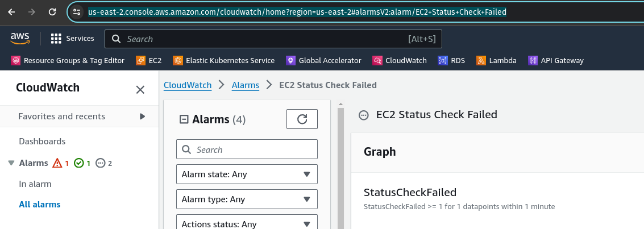Open the Actions status: Any dropdown
This screenshot has width=644, height=229.
pyautogui.click(x=247, y=222)
